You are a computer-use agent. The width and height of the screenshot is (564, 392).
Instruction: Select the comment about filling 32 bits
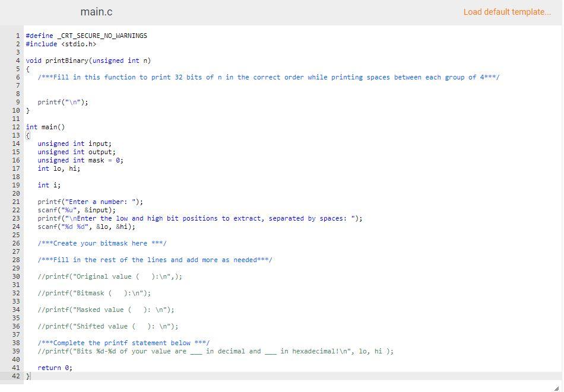point(267,77)
